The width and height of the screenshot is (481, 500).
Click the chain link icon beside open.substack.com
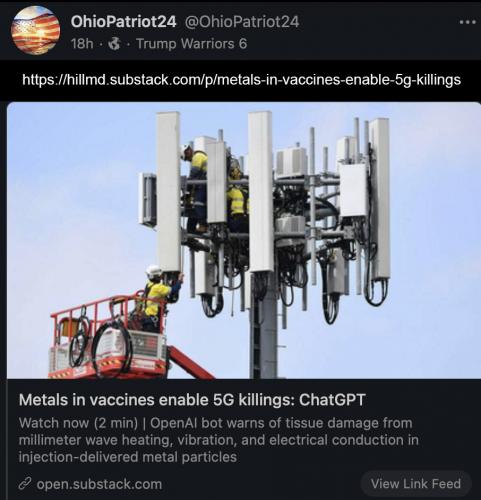click(x=25, y=484)
